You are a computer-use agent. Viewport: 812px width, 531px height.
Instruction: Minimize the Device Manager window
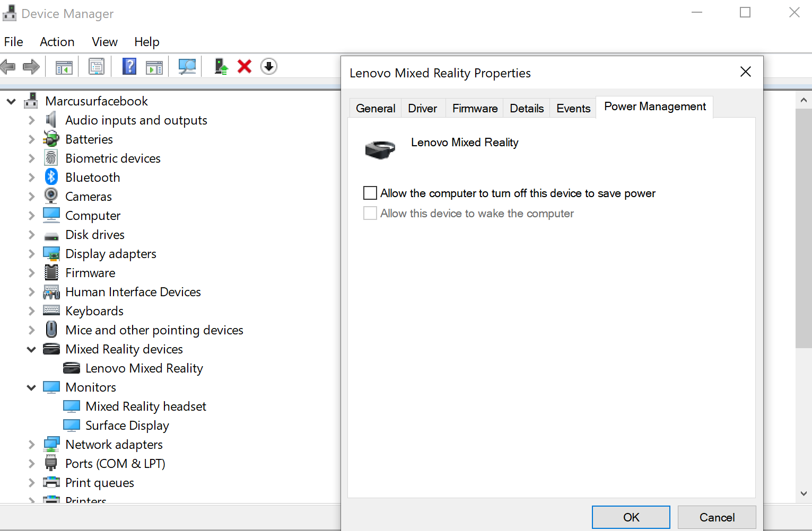point(697,12)
